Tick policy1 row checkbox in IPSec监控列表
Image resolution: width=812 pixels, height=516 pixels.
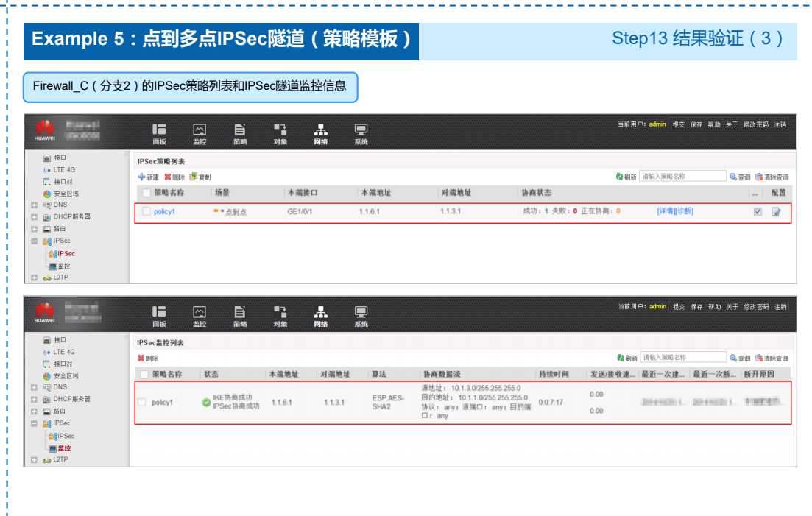[x=142, y=402]
